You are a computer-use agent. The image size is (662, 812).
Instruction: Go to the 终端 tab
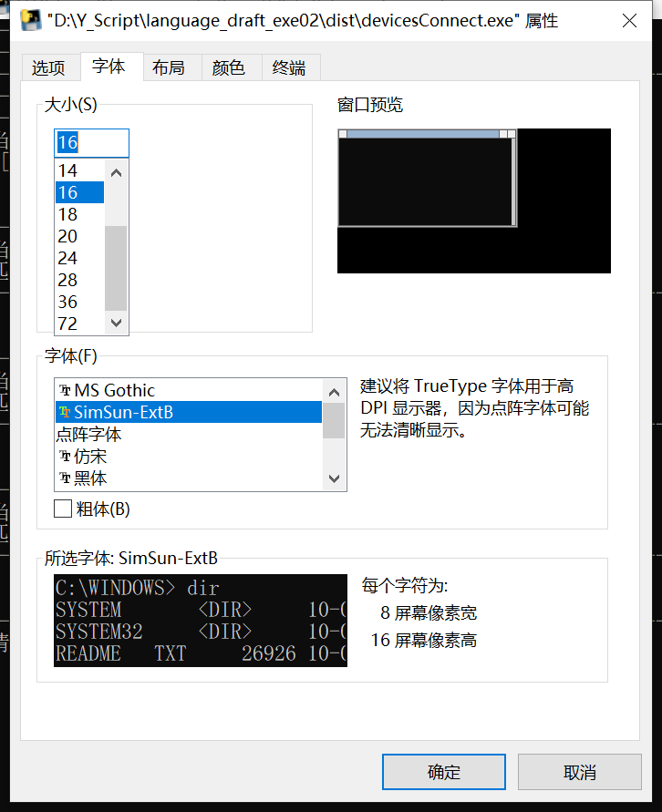[x=289, y=67]
